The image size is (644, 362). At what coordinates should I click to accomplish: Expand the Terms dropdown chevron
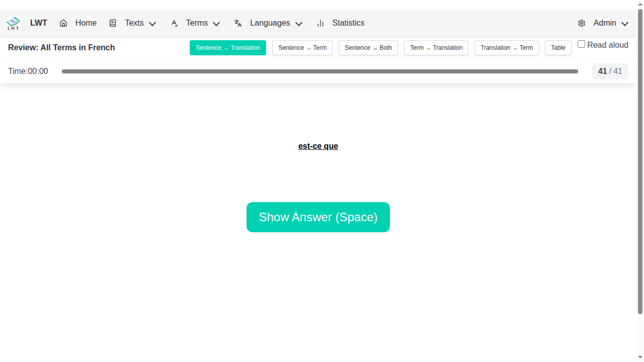pyautogui.click(x=216, y=24)
